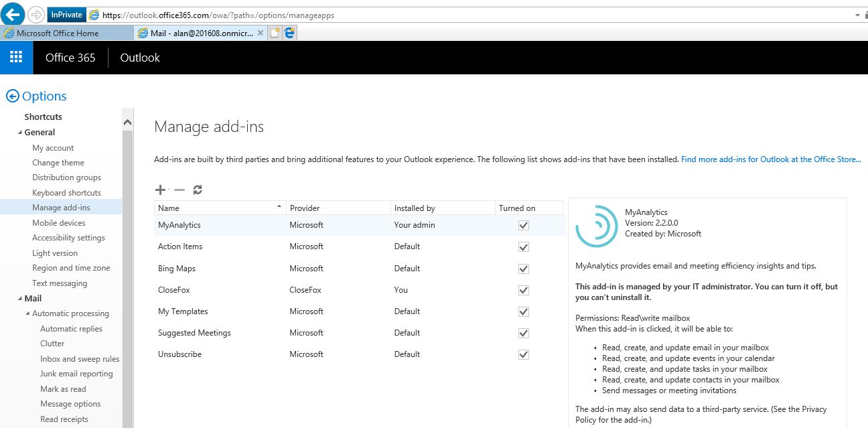The height and width of the screenshot is (428, 868).
Task: Open a new browser tab
Action: tap(275, 33)
